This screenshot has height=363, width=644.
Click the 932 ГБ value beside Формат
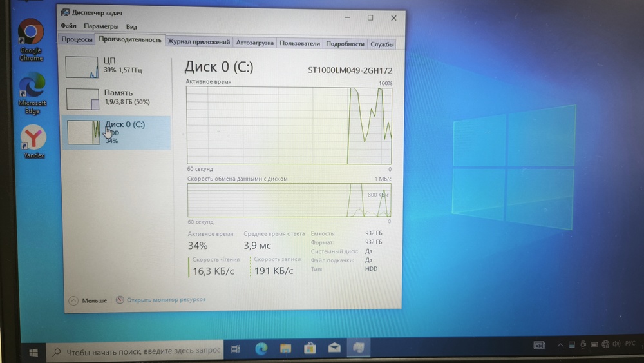click(x=374, y=242)
